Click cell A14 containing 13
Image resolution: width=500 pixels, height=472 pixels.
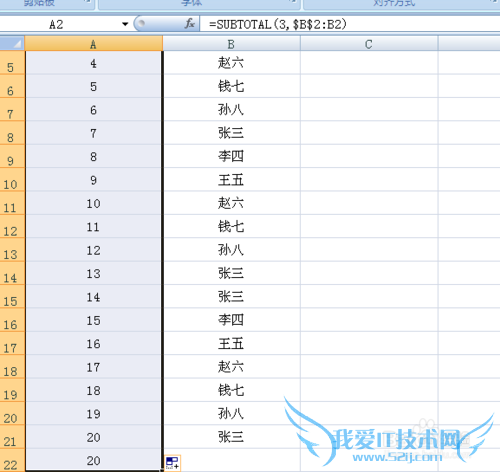tap(94, 273)
